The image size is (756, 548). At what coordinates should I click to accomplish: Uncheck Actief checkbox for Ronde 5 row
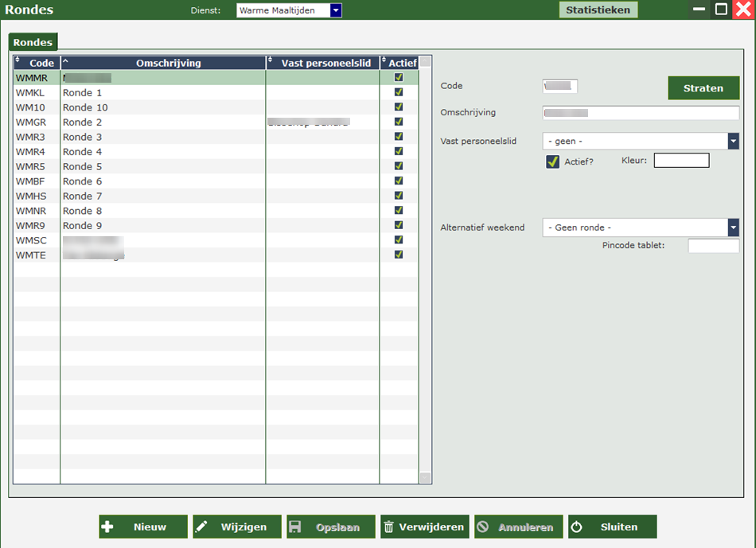pos(399,166)
